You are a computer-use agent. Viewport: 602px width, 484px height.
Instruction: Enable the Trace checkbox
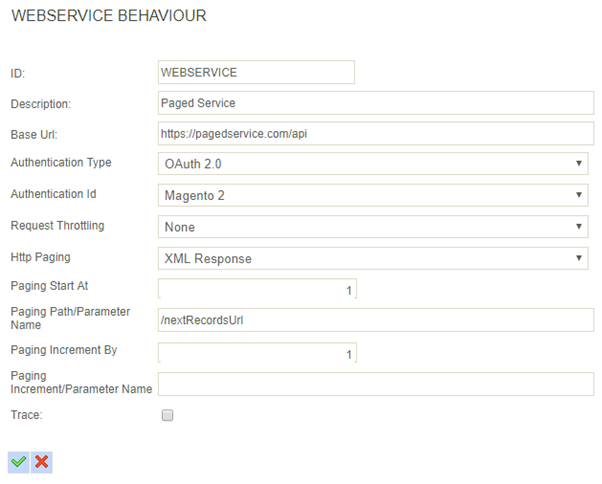pos(167,415)
